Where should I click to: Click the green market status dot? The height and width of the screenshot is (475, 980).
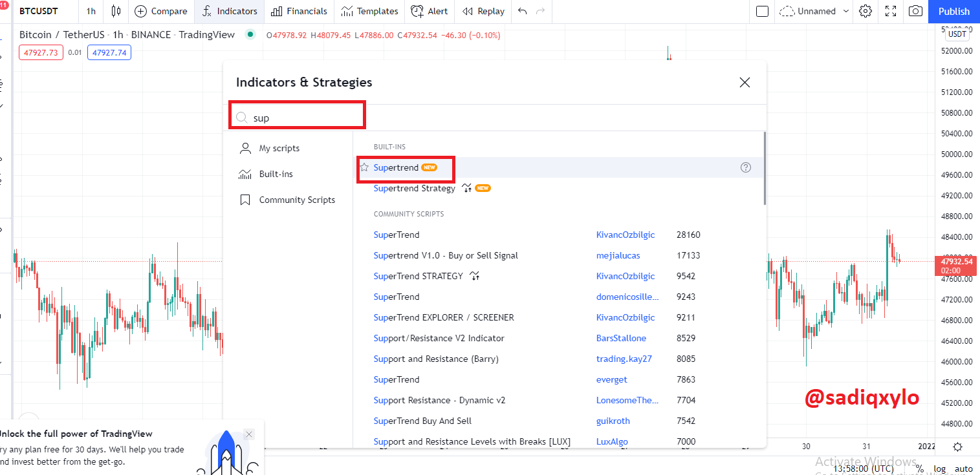pyautogui.click(x=250, y=34)
